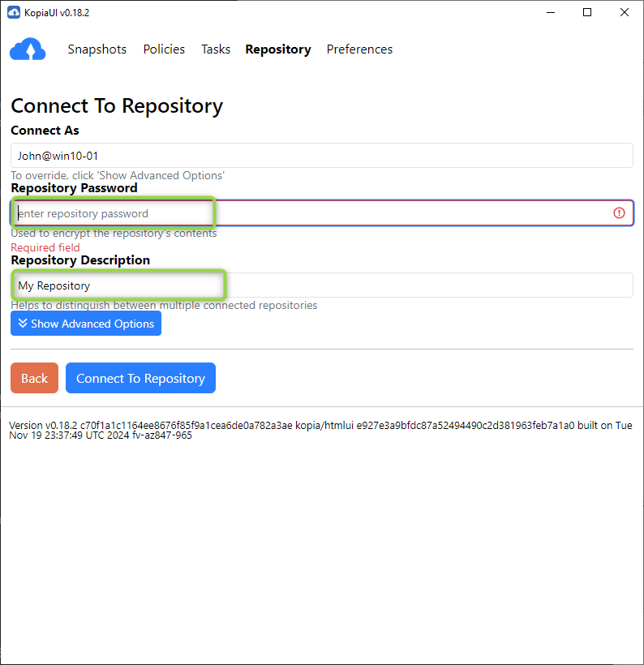Viewport: 644px width, 665px height.
Task: Click the version information footer text
Action: (x=320, y=430)
